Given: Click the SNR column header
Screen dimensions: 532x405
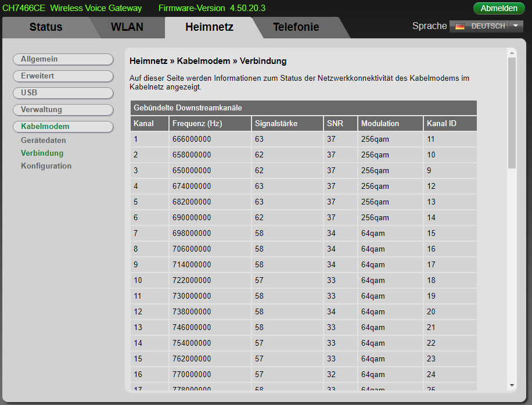Looking at the screenshot, I should click(341, 124).
